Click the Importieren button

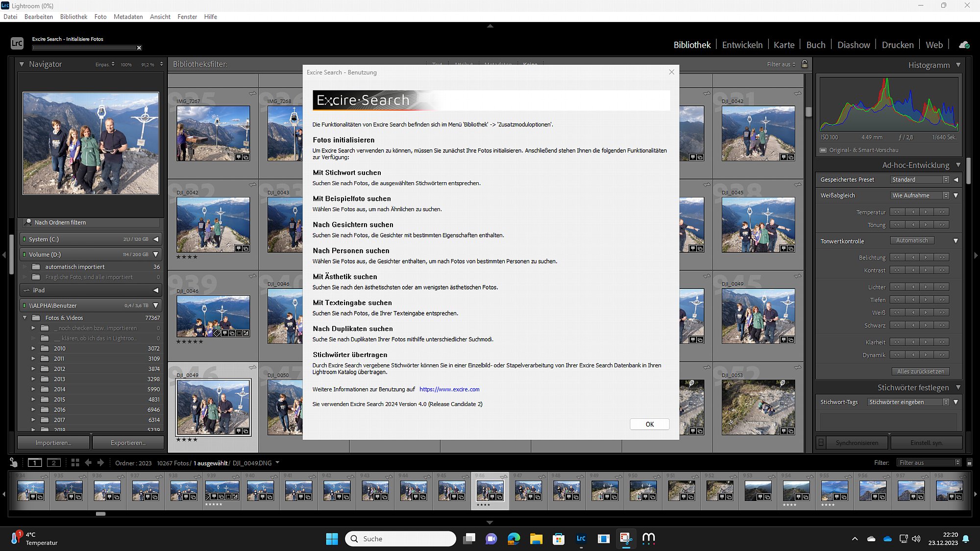pos(53,443)
